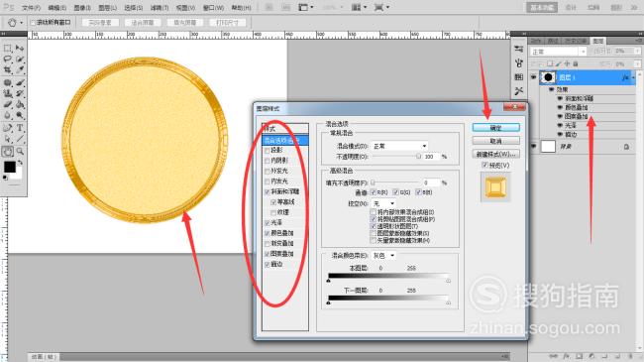The width and height of the screenshot is (644, 362).
Task: Click the 实际像素 (Actual Pixels) button
Action: 100,23
